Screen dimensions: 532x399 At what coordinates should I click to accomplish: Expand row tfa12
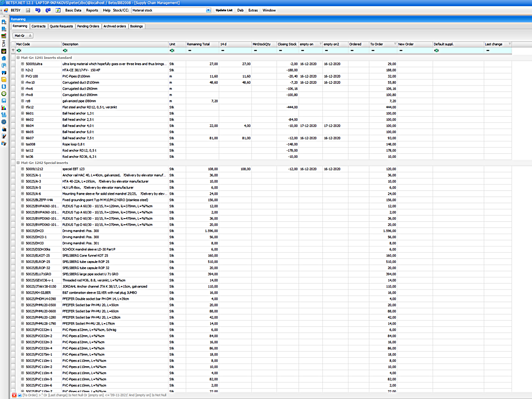(23, 107)
